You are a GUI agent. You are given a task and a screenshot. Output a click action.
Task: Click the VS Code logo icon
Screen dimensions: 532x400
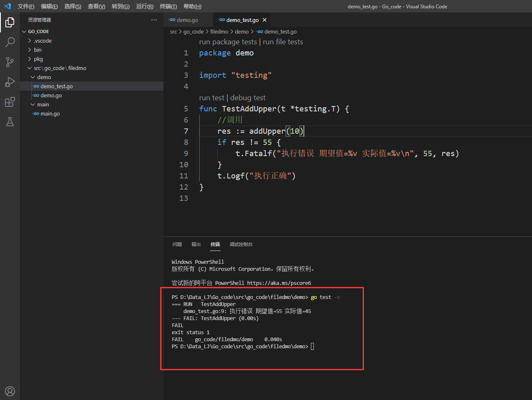(x=7, y=6)
